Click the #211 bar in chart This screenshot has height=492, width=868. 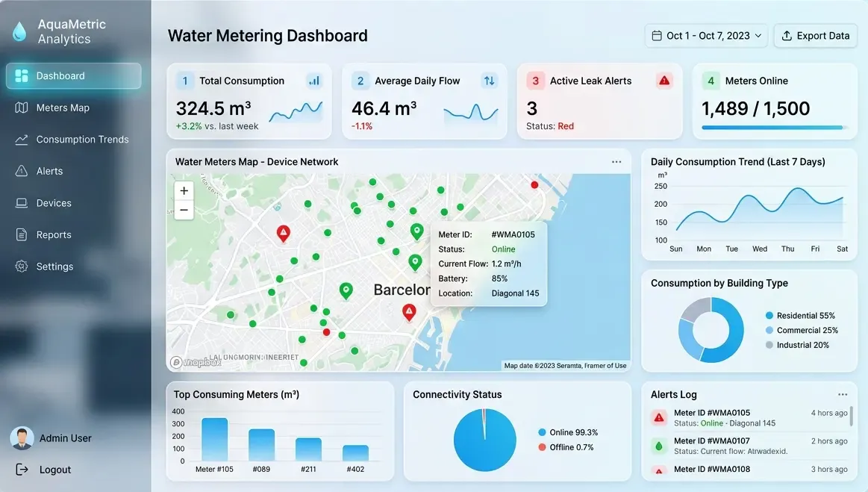(x=308, y=449)
